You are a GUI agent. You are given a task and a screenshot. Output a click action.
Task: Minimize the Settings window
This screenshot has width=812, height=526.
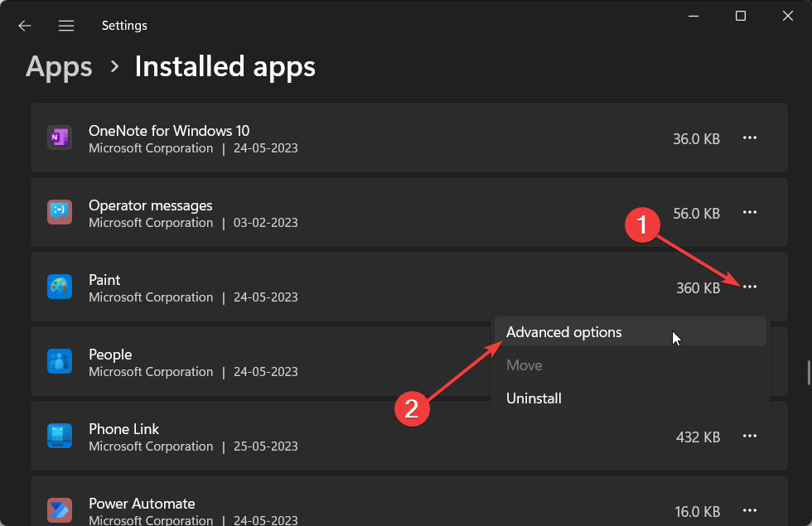[694, 16]
